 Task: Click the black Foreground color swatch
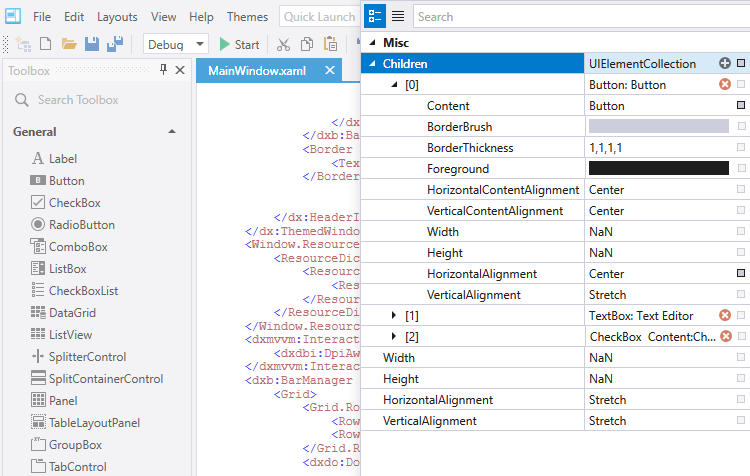click(658, 168)
